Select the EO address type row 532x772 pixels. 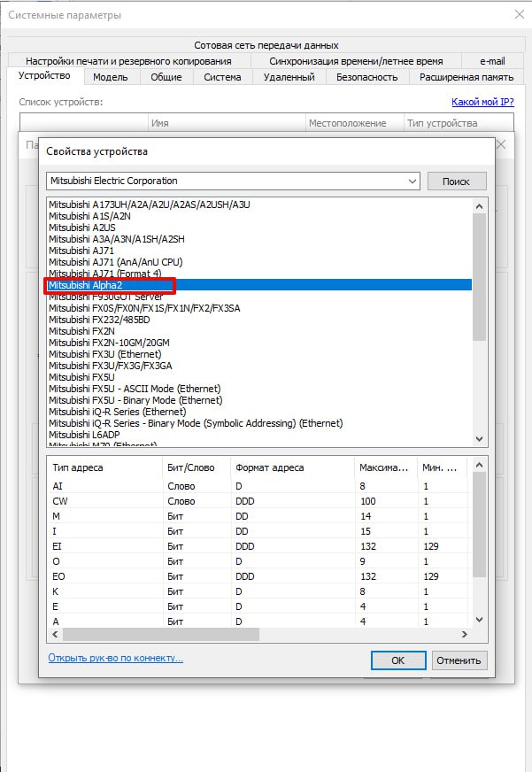[x=259, y=576]
